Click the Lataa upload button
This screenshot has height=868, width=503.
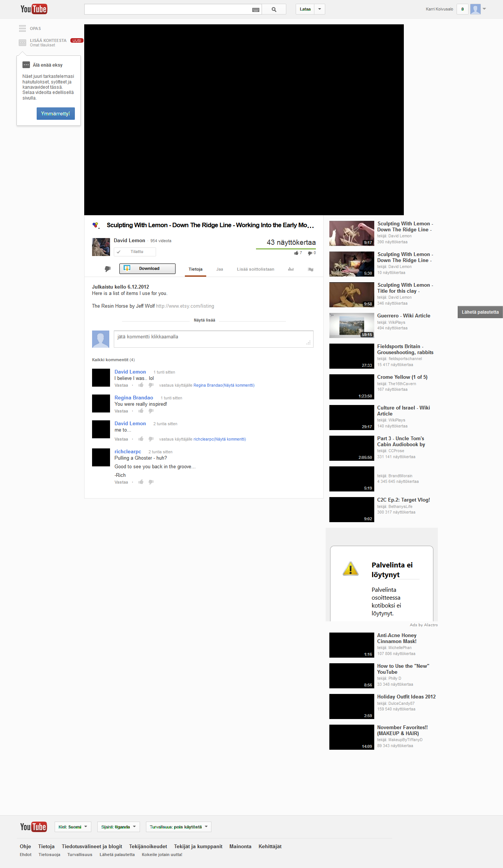click(x=305, y=9)
